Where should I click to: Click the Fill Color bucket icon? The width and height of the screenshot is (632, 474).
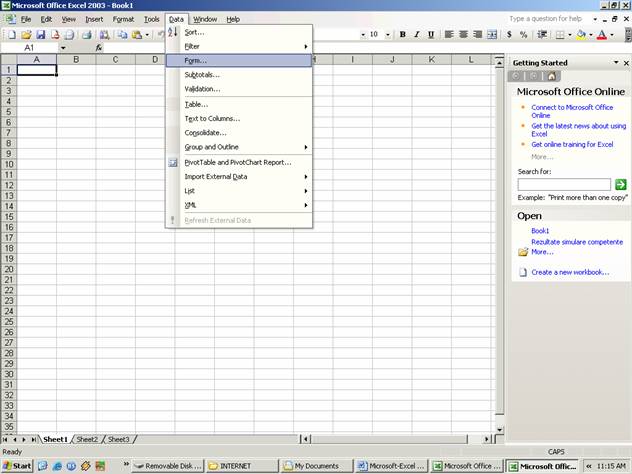[581, 35]
